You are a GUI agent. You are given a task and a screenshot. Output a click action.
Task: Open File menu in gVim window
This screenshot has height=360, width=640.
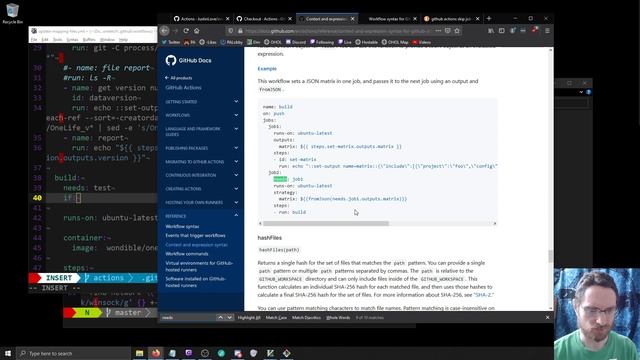click(x=34, y=40)
